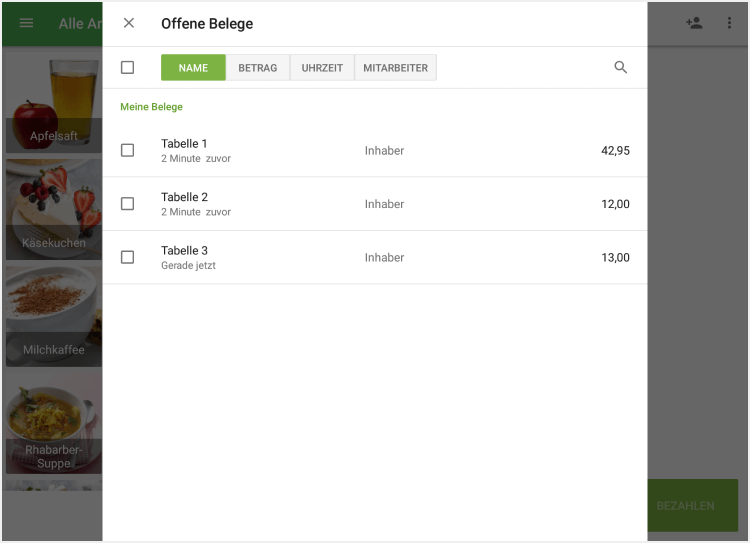Close the Offene Belege dialog
750x543 pixels.
(x=129, y=23)
